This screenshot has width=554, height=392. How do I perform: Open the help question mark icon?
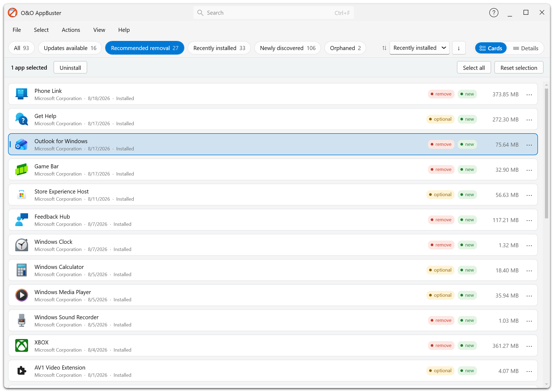point(494,13)
